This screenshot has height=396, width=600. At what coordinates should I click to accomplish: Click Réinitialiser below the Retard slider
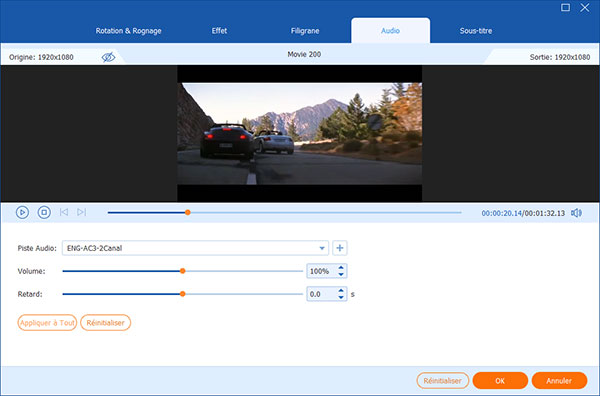106,323
